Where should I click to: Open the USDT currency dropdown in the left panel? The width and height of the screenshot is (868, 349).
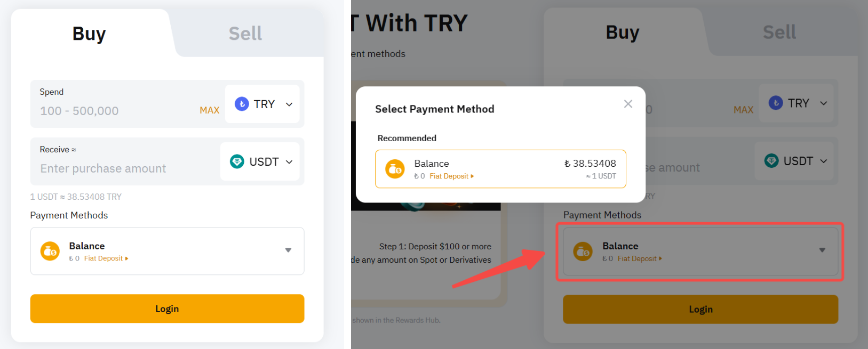(x=289, y=162)
